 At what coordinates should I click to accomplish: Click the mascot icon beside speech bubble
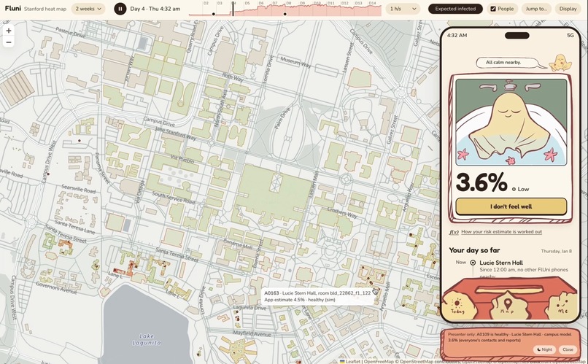[x=560, y=63]
